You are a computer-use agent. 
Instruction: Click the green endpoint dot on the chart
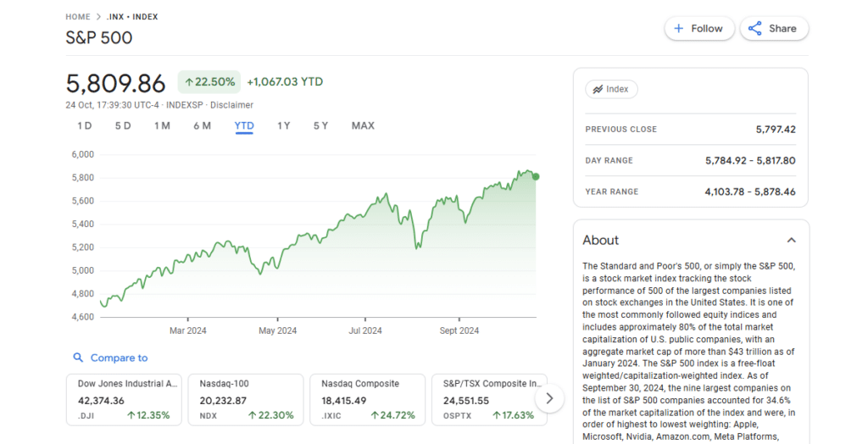click(536, 176)
